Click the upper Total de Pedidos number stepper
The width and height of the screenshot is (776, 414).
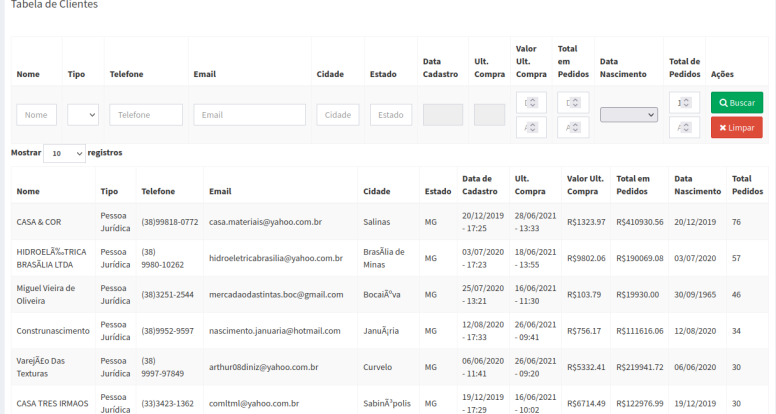[684, 102]
